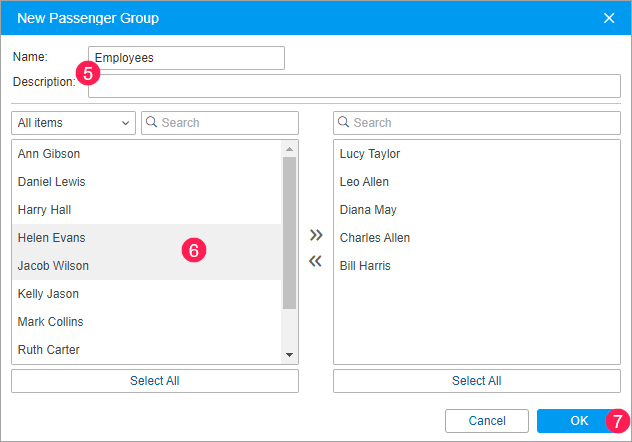Click the add (double right arrow) icon
The width and height of the screenshot is (632, 442).
point(316,234)
